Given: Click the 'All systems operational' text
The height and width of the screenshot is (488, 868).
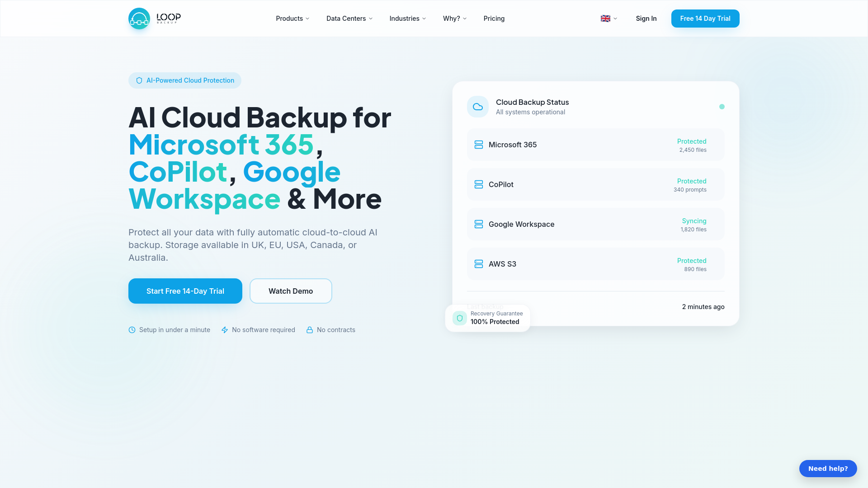Looking at the screenshot, I should pos(530,112).
